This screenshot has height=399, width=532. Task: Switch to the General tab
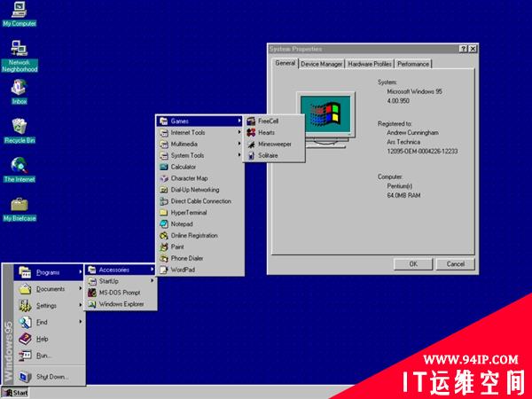pyautogui.click(x=285, y=63)
